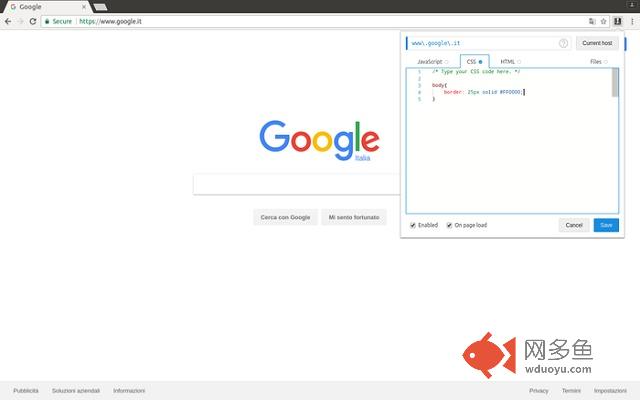Click the code injector extension icon
This screenshot has height=400, width=640.
point(618,21)
